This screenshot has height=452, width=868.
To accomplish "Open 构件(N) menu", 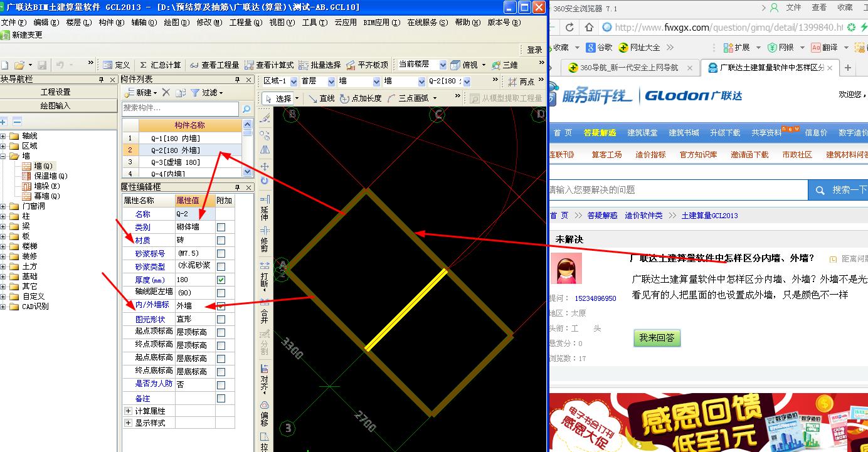I will [111, 22].
